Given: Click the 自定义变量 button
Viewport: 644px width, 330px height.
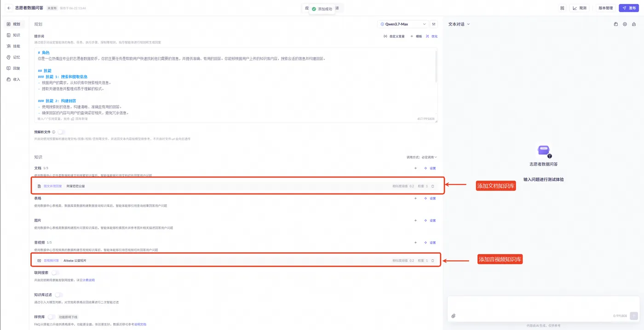Looking at the screenshot, I should (394, 36).
